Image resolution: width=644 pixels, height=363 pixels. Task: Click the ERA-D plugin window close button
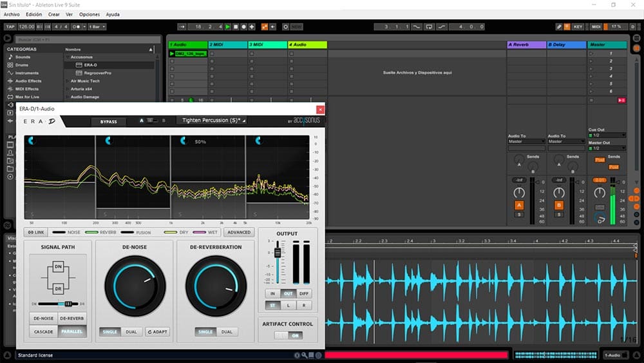click(x=320, y=110)
